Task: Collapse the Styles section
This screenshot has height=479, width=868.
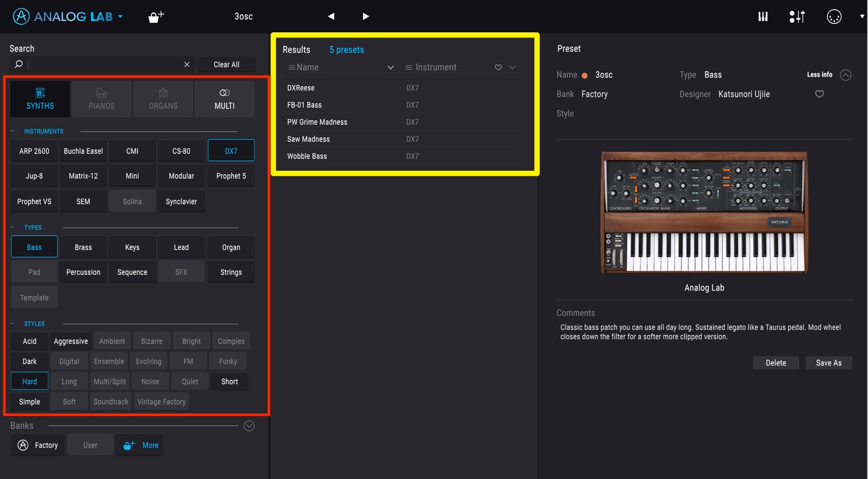Action: (12, 323)
